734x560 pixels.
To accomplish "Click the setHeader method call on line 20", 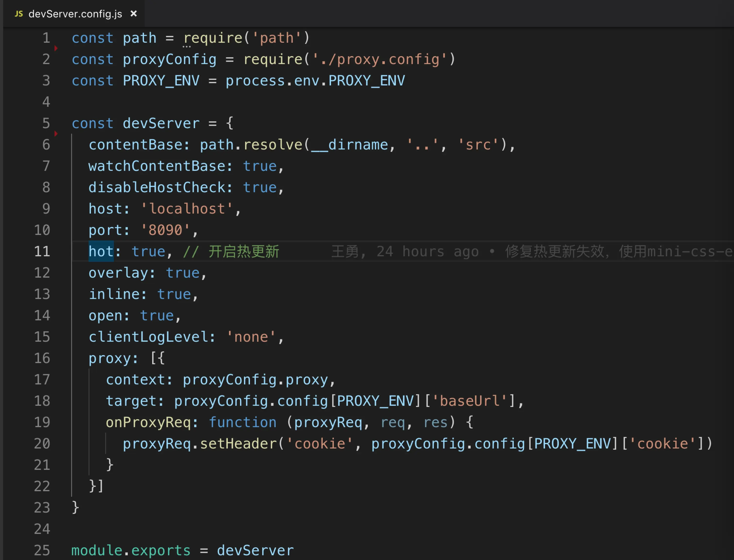I will (238, 443).
